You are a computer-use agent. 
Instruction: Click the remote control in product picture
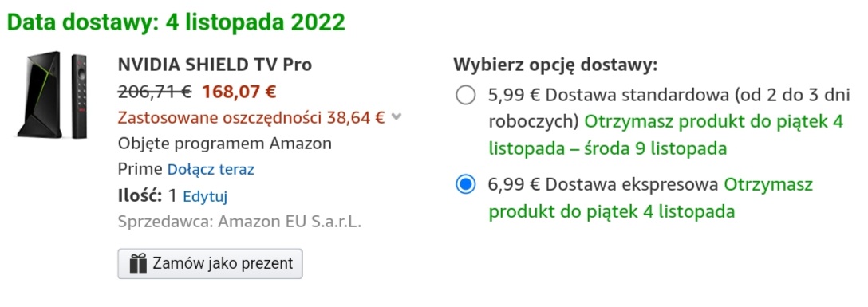click(x=79, y=96)
